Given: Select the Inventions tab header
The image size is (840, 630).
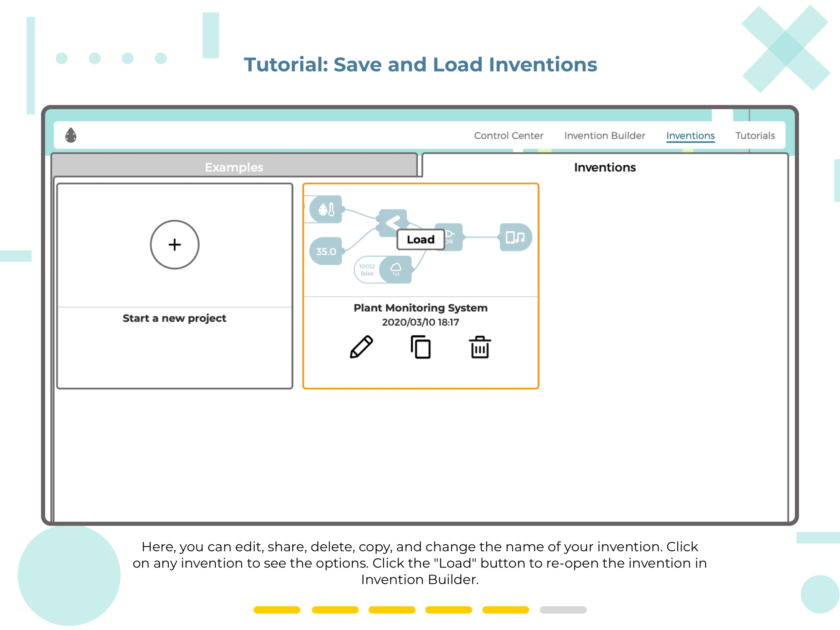Looking at the screenshot, I should tap(604, 167).
